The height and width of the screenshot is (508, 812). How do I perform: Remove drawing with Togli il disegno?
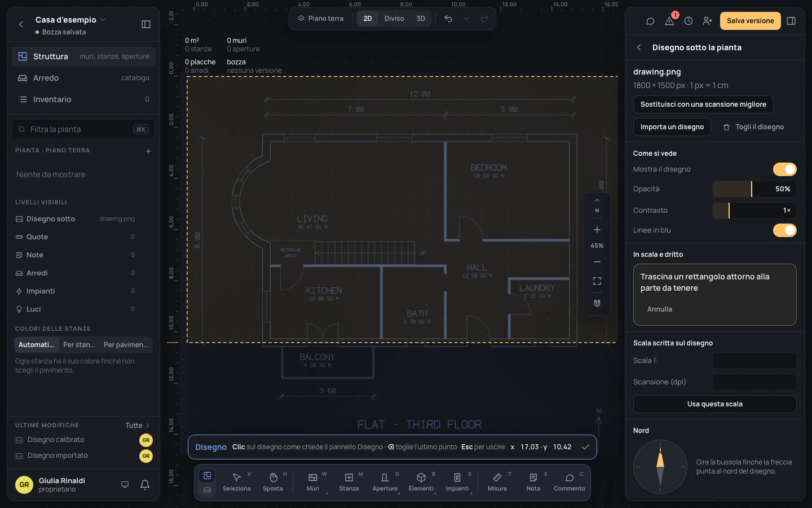[x=753, y=127]
